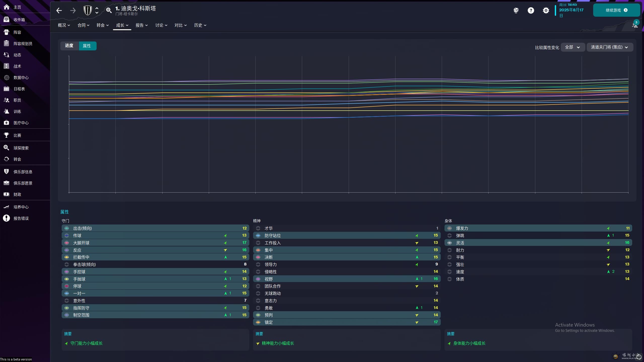644x362 pixels.
Task: Open the 历史 history tab menu
Action: tap(200, 25)
